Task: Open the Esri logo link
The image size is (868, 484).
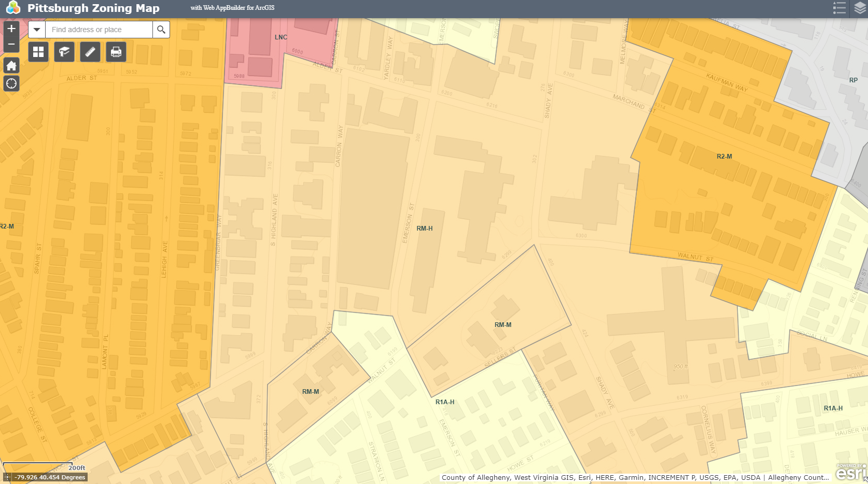Action: point(851,472)
